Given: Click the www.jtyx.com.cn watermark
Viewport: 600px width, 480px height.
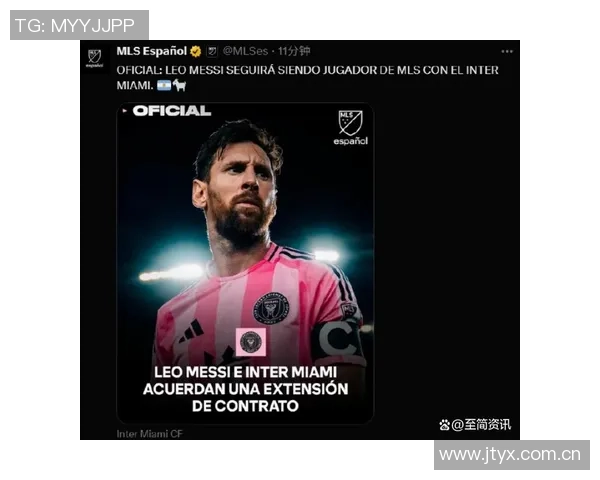Looking at the screenshot, I should pos(510,455).
